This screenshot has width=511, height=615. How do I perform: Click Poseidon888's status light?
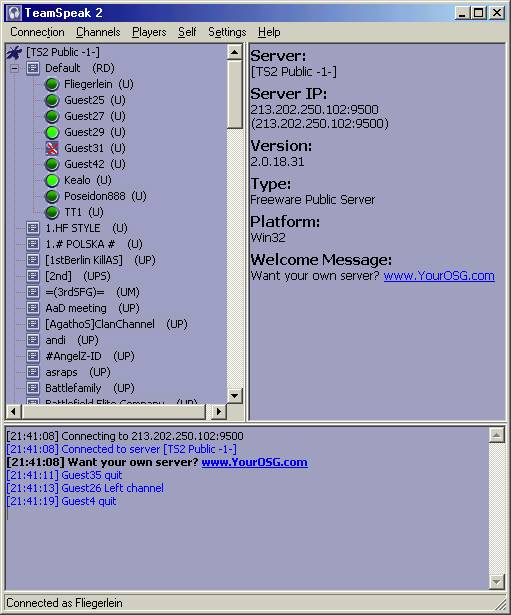[x=52, y=197]
